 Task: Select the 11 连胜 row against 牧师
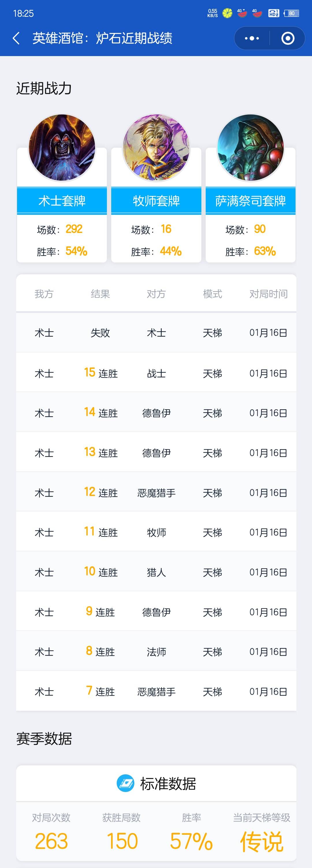point(156,532)
